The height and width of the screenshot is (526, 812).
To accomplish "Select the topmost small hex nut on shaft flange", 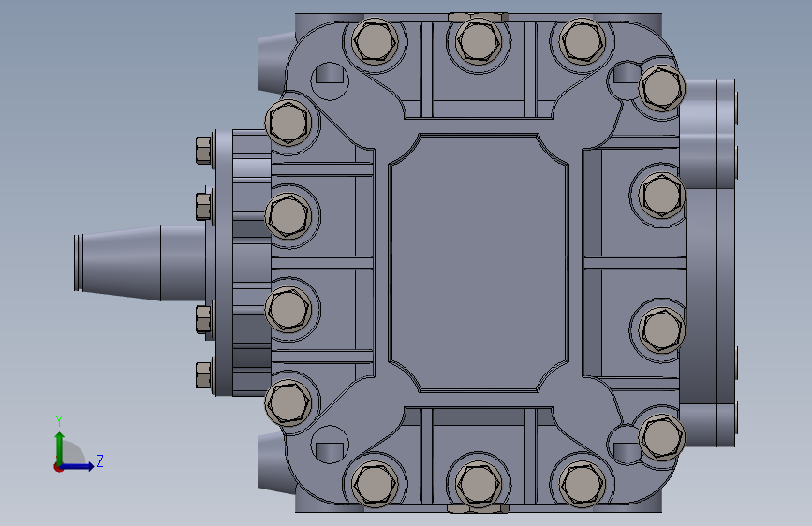I will point(203,150).
